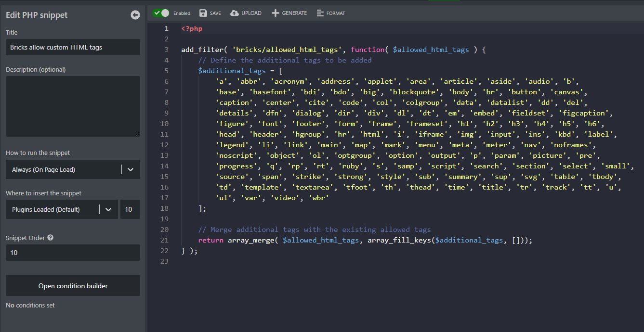Click into the Description text area
The height and width of the screenshot is (332, 644).
(x=73, y=106)
